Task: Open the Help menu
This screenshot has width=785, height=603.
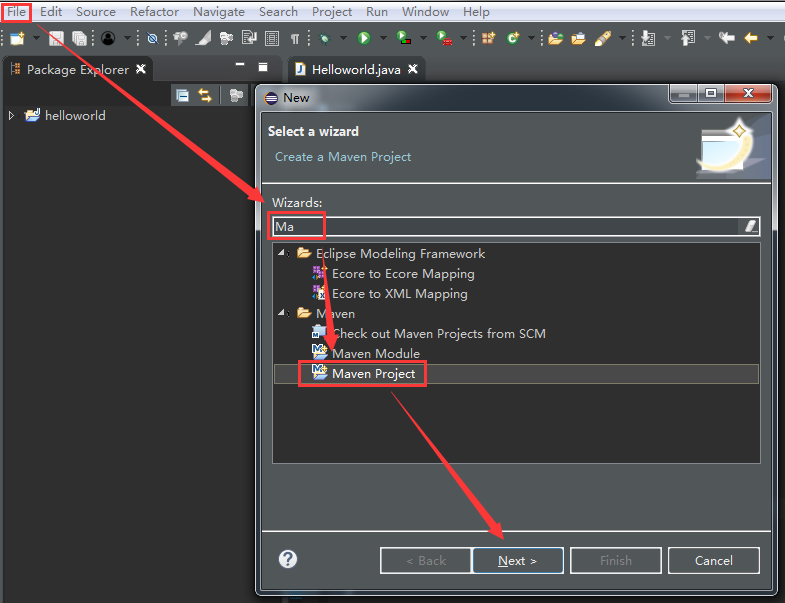Action: [x=476, y=12]
